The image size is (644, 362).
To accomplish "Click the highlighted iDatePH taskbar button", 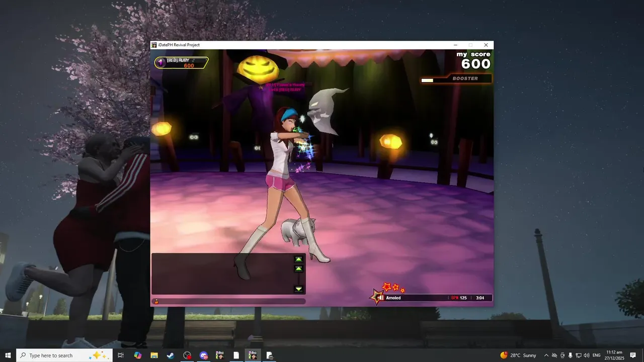I will (x=253, y=355).
